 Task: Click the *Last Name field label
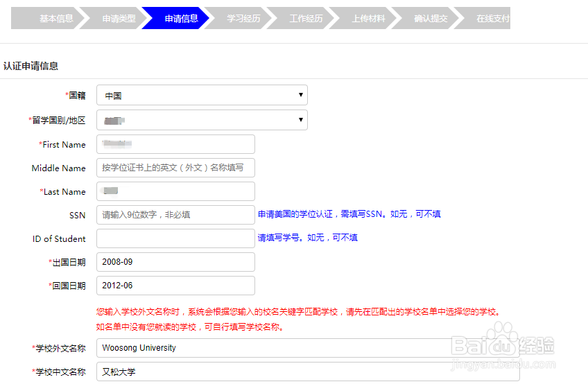[x=62, y=191]
